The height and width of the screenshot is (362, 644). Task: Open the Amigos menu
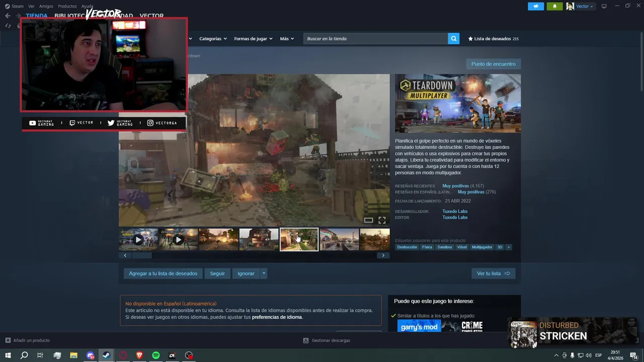coord(46,6)
